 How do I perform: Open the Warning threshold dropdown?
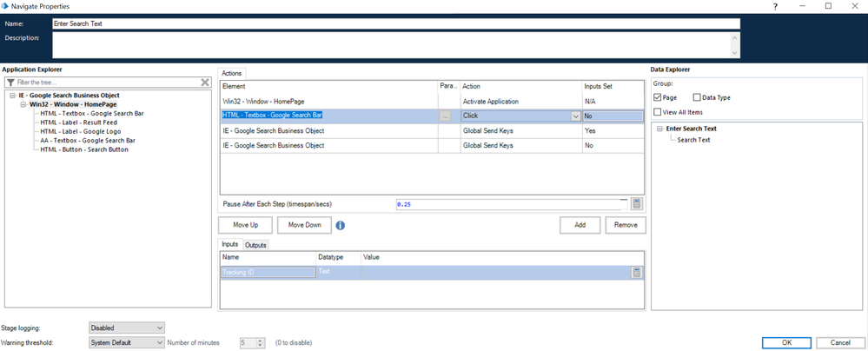click(x=126, y=342)
